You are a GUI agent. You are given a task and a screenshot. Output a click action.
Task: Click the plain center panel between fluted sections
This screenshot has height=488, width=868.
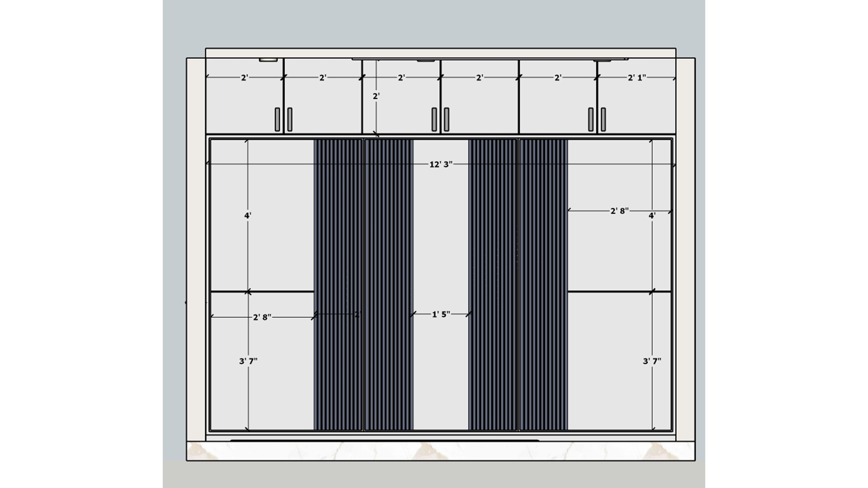point(441,285)
